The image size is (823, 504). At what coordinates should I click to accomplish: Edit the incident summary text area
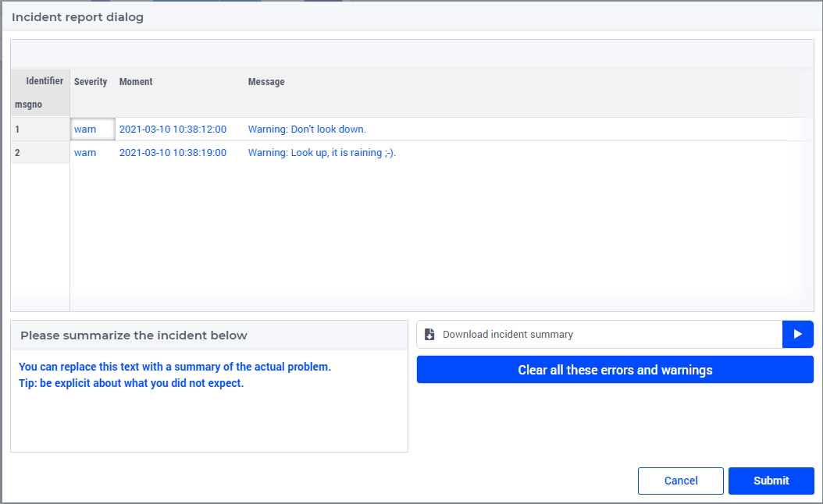pos(209,401)
